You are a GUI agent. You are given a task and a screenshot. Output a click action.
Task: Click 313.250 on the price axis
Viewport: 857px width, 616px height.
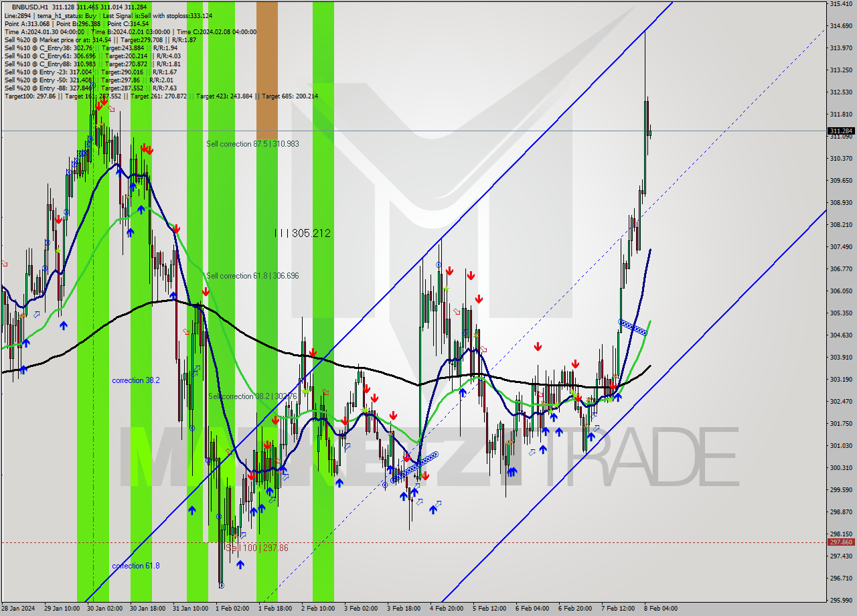click(841, 70)
